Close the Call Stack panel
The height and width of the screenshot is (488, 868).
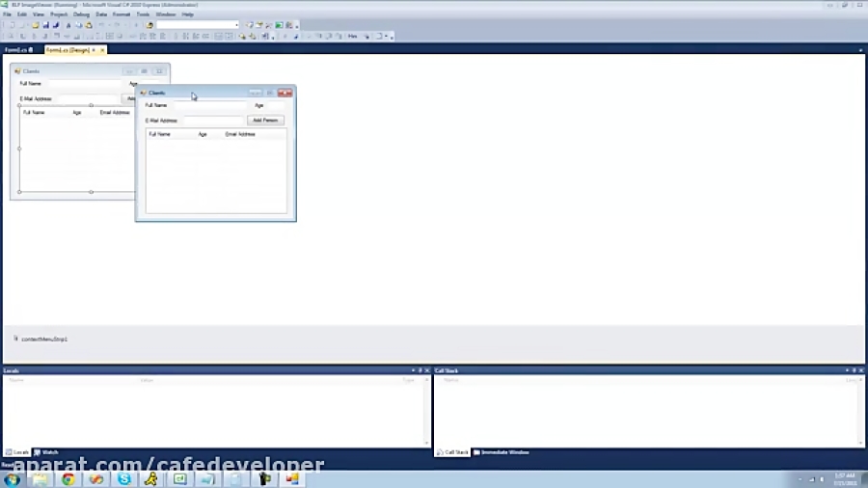point(861,370)
